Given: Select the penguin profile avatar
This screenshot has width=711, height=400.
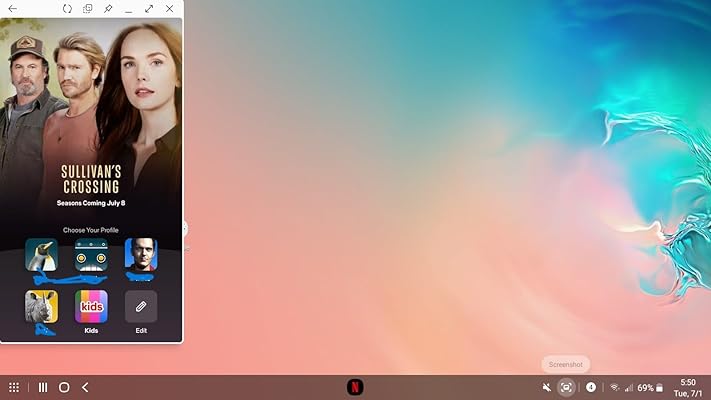Looking at the screenshot, I should point(41,255).
